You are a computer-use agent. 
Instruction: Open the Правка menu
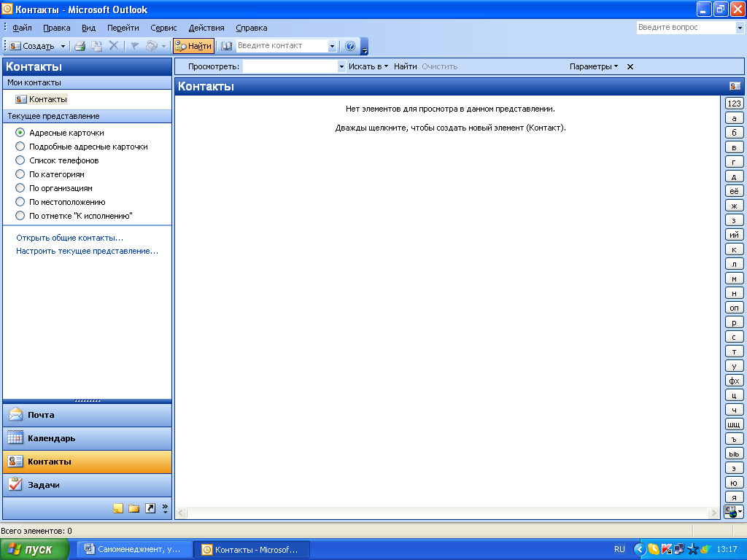tap(57, 28)
